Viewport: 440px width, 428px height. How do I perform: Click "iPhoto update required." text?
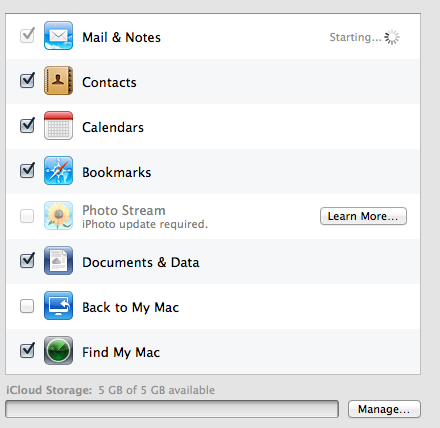click(145, 224)
